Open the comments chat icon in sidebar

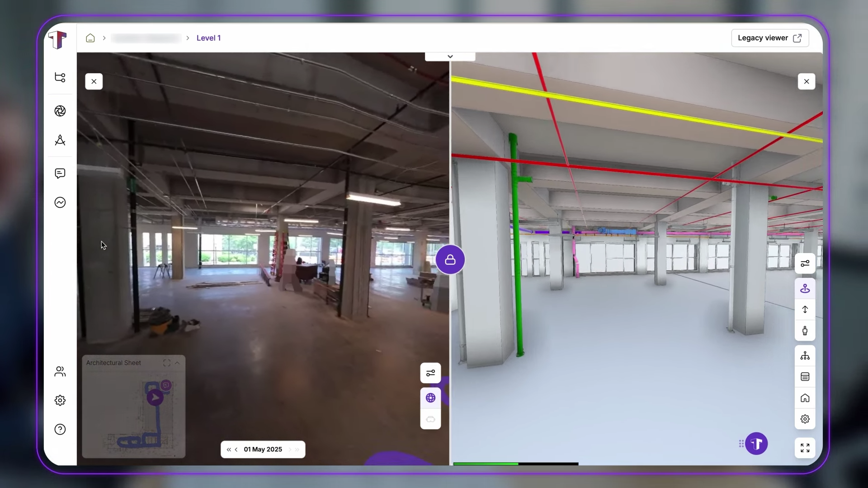coord(60,174)
